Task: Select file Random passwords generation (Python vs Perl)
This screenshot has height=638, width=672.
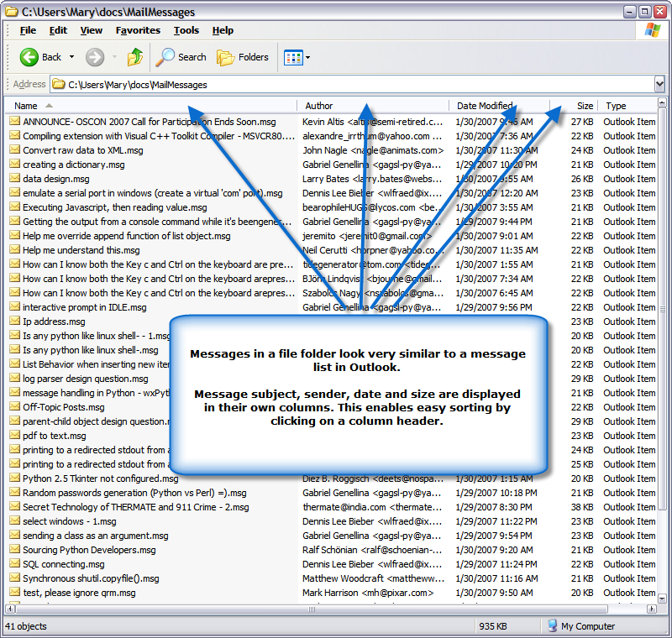Action: 134,493
